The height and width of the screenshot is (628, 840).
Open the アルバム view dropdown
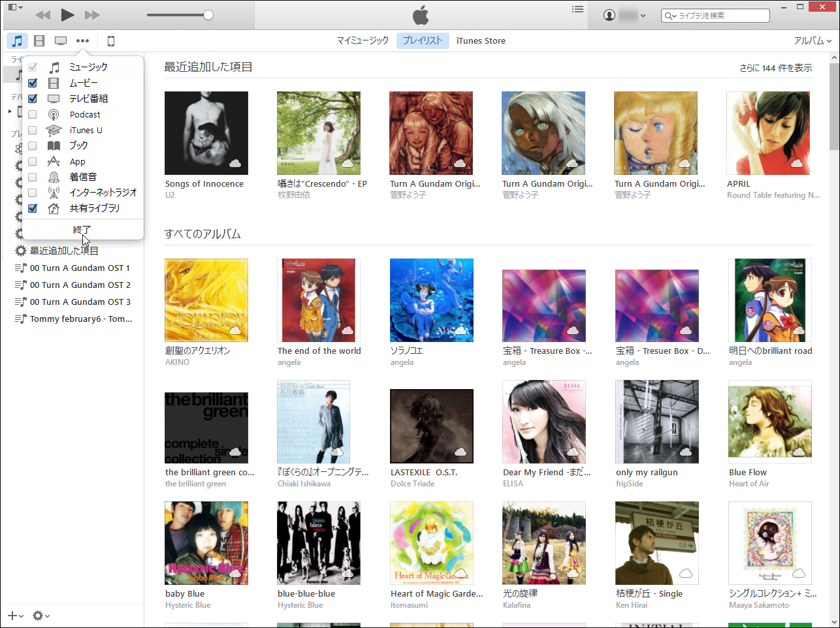(813, 40)
